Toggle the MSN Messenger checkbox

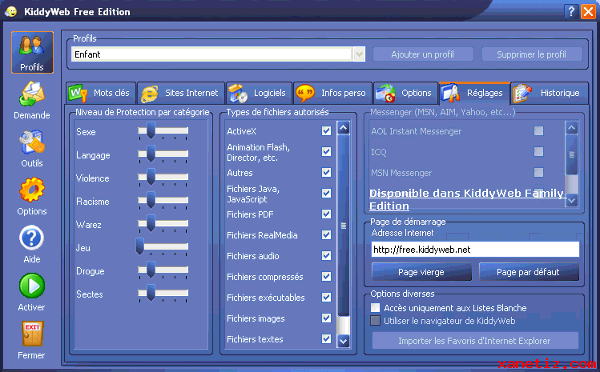538,173
